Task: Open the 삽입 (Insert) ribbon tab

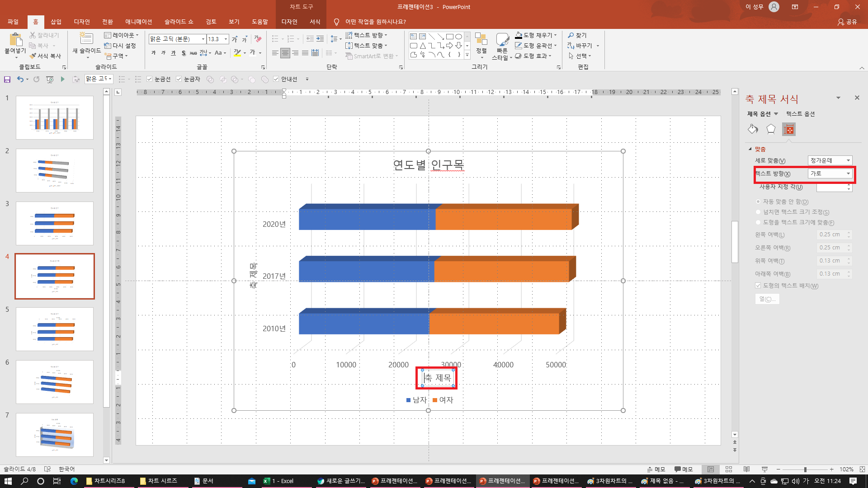Action: 56,22
